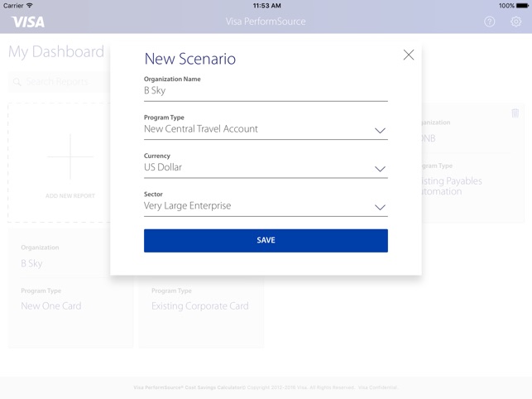Tap the battery indicator in status bar
The width and height of the screenshot is (532, 399).
click(x=522, y=6)
